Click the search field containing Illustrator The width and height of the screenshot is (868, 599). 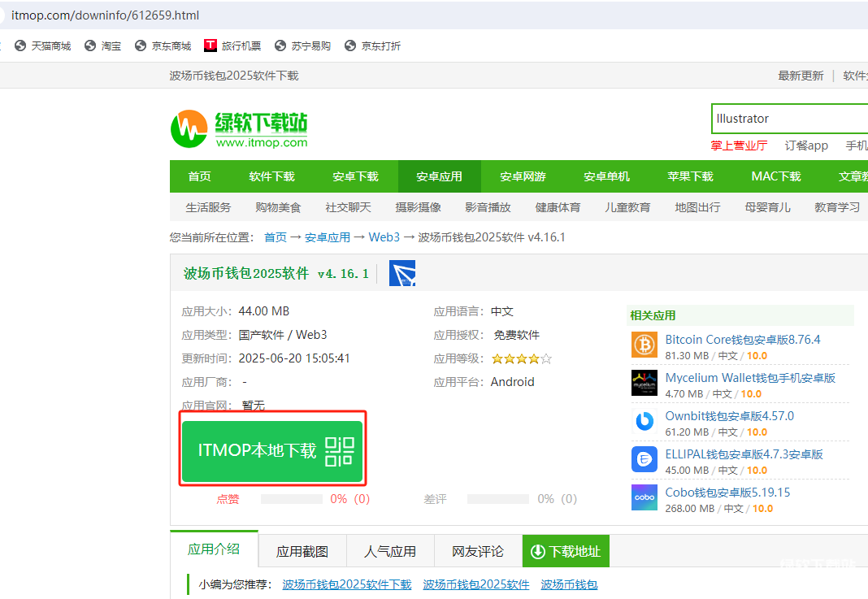(788, 119)
